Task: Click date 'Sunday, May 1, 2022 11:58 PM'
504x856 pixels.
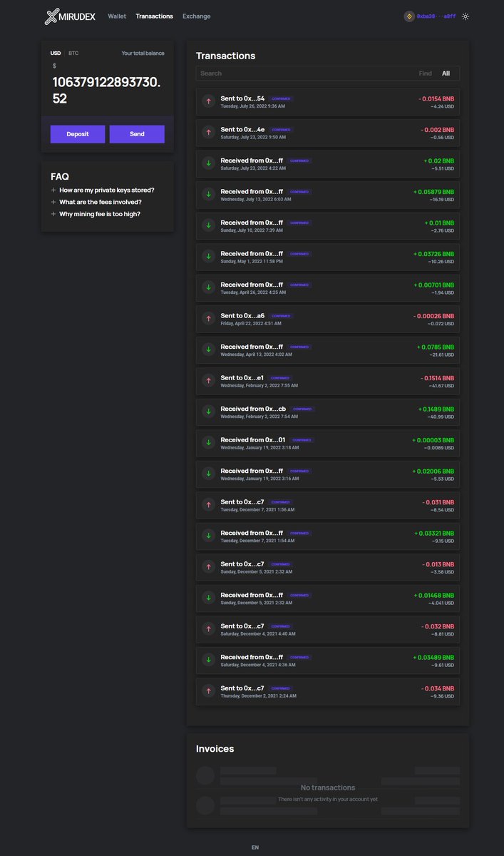Action: tap(252, 261)
